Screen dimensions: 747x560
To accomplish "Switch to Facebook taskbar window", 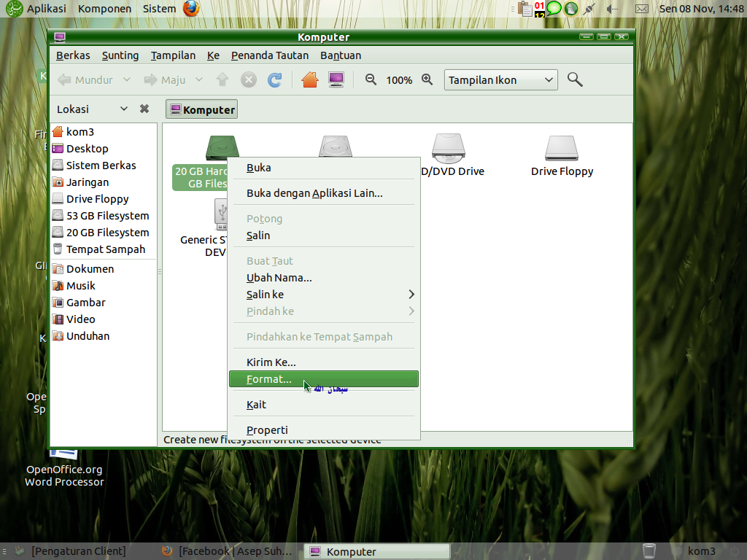I will point(228,551).
